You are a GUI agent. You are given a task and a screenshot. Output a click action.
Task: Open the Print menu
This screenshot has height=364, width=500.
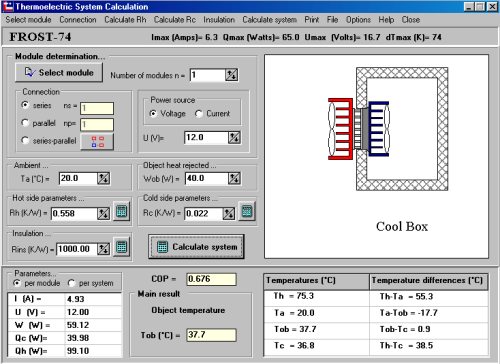coord(312,20)
